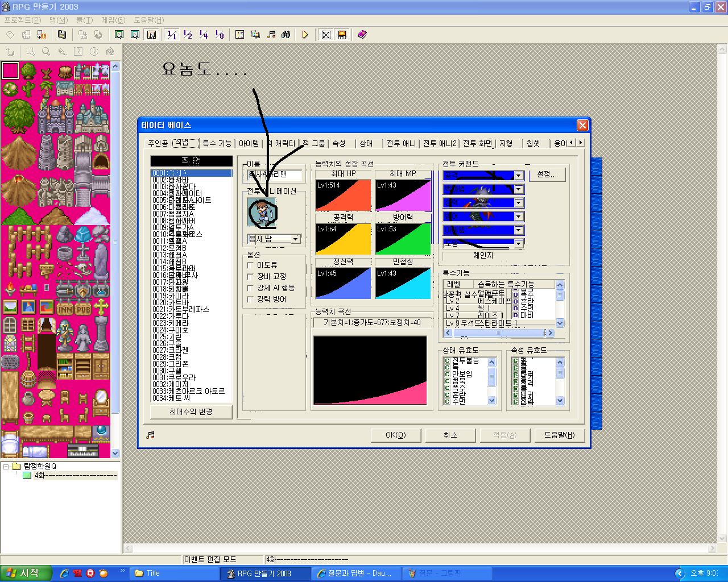Enable the 장비 고정 checkbox

point(250,277)
